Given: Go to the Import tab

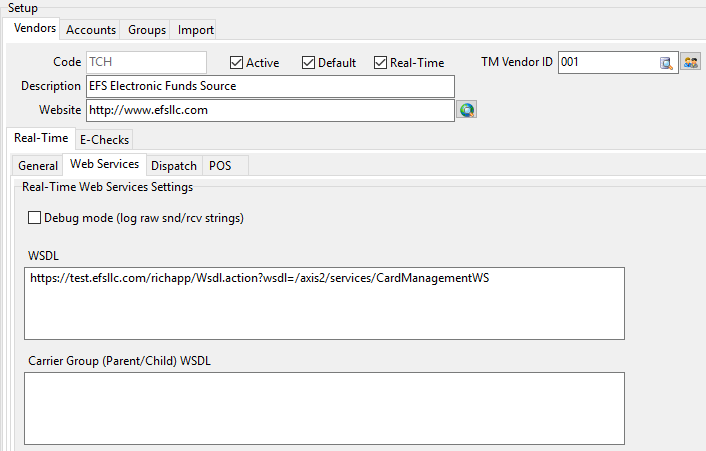Looking at the screenshot, I should point(195,30).
